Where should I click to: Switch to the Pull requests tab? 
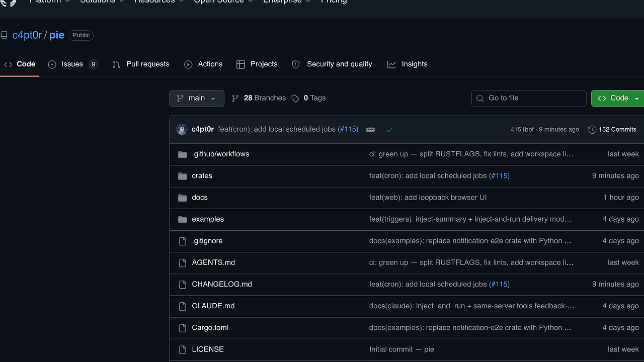[141, 64]
